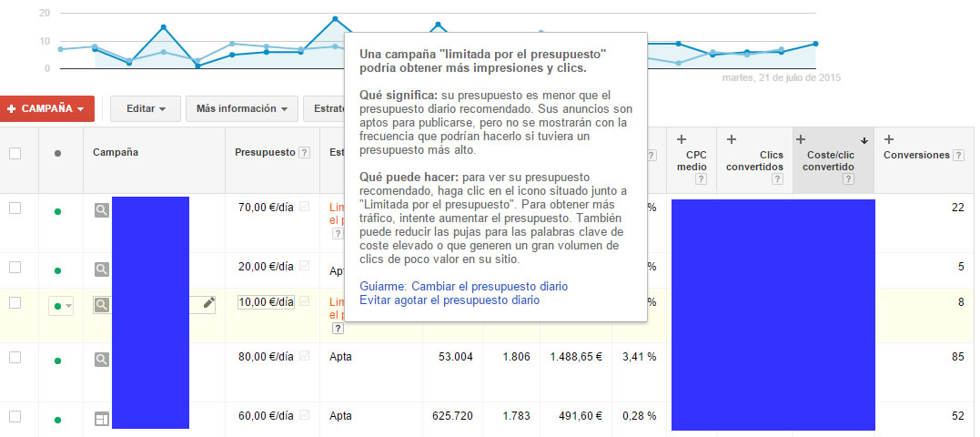Click the CPC medio column header label
Screen dimensions: 980x437
(692, 161)
